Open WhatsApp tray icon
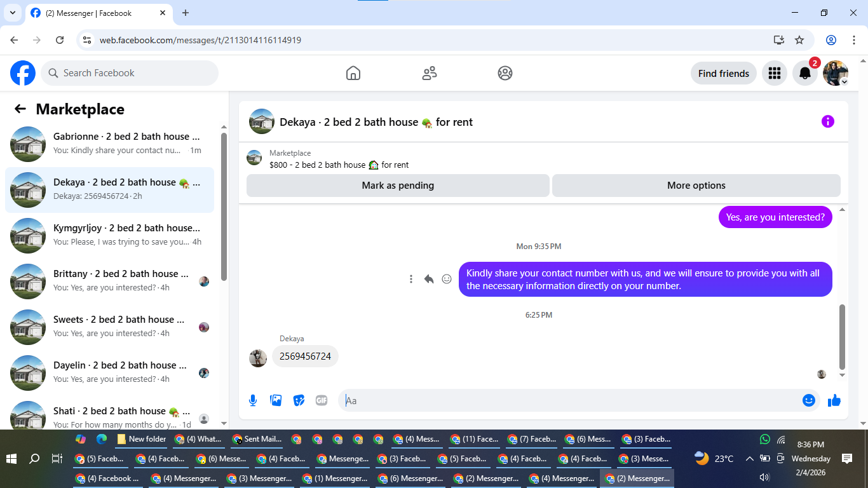 pos(764,439)
